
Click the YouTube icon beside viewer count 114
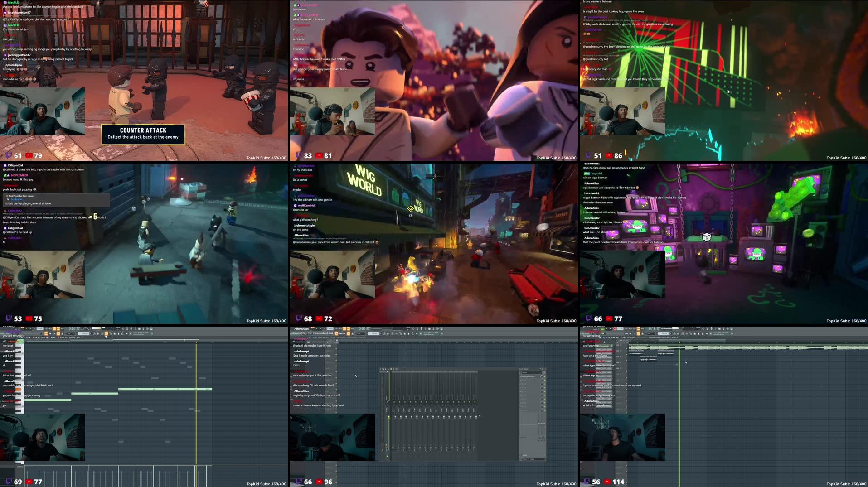click(x=607, y=482)
